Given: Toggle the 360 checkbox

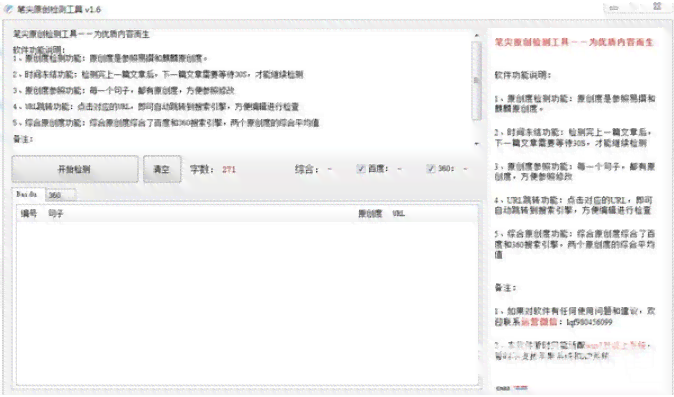Looking at the screenshot, I should [430, 169].
